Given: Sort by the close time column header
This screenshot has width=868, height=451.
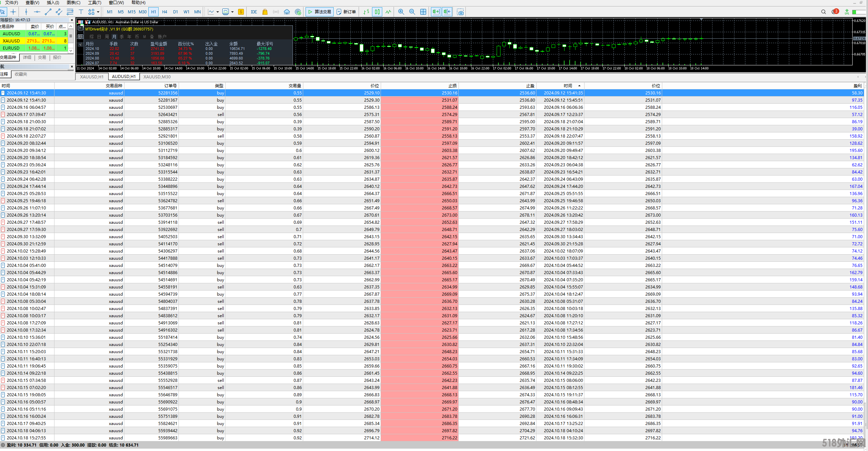Looking at the screenshot, I should [x=560, y=86].
